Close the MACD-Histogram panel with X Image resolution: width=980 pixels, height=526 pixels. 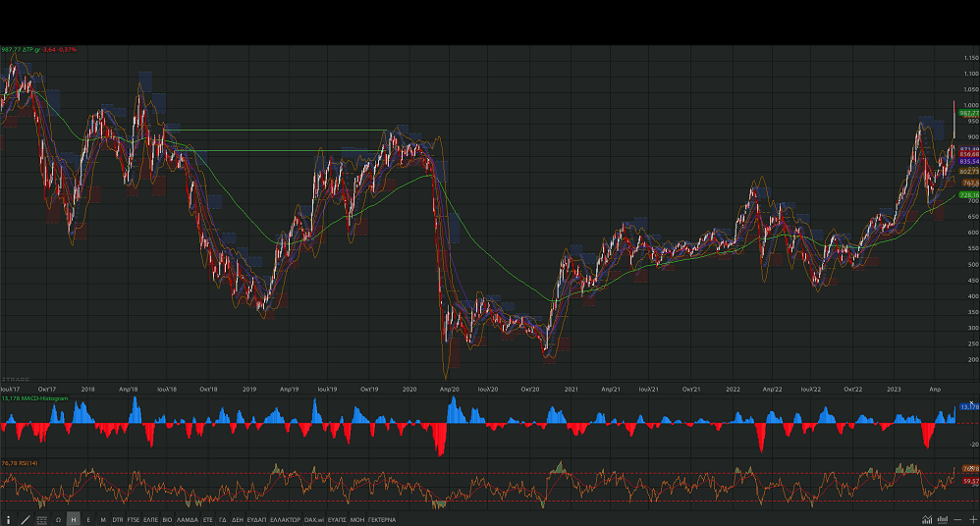971,403
